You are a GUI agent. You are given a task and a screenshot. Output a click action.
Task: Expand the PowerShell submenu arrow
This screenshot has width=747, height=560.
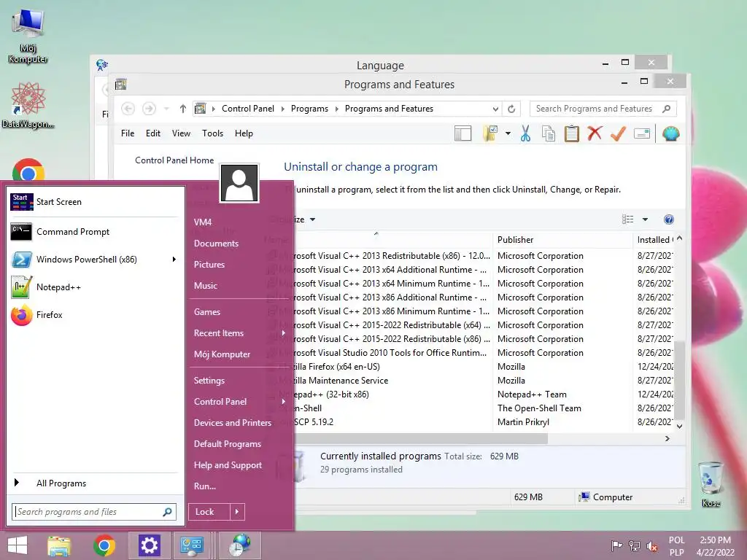174,260
